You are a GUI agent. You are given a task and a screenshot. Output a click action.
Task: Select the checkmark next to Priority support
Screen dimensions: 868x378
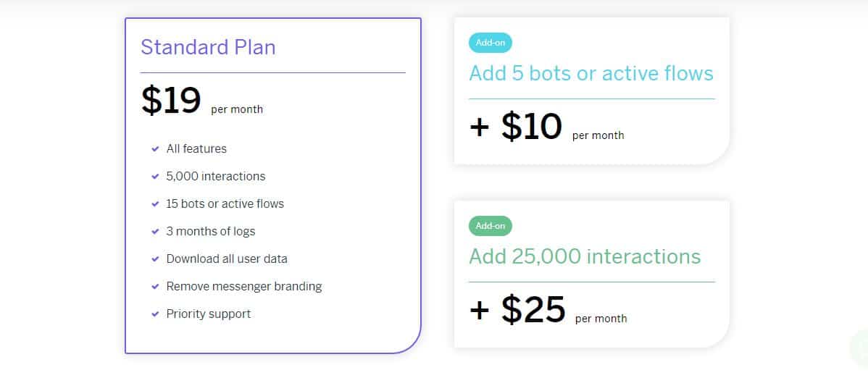point(155,314)
